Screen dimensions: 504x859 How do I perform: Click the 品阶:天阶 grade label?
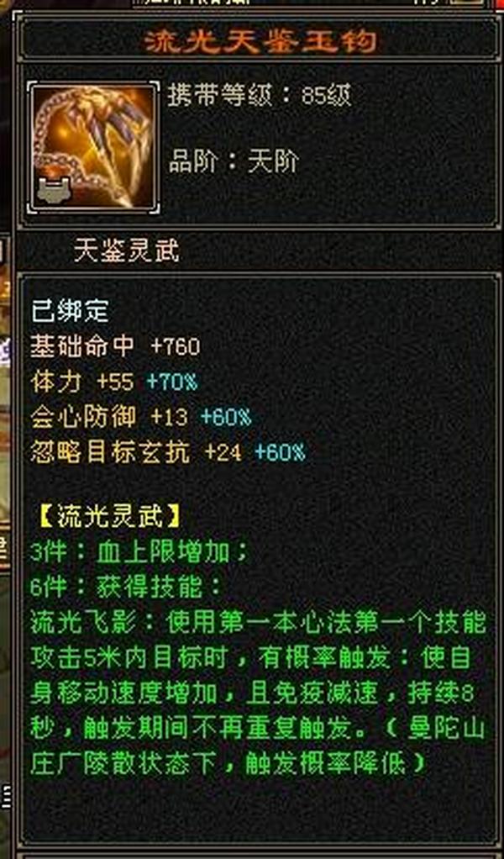pos(234,162)
